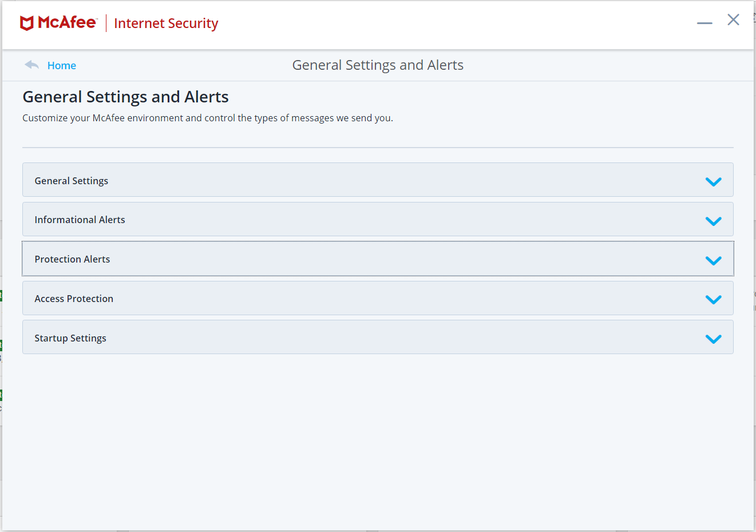Click the McAfee wordmark text

coord(67,22)
